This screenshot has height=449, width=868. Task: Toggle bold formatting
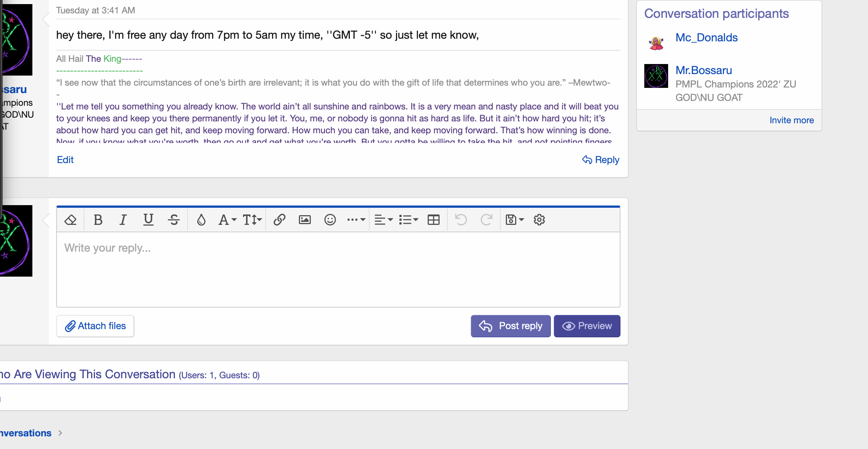click(98, 220)
